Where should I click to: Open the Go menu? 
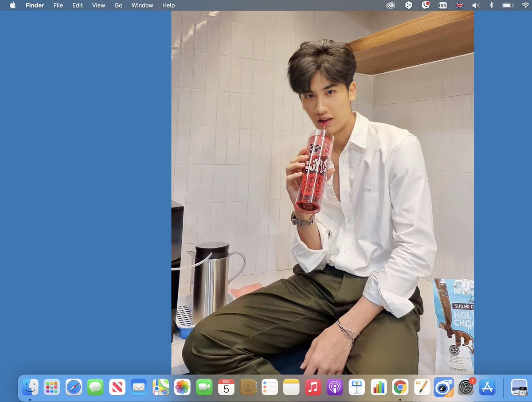pyautogui.click(x=118, y=5)
